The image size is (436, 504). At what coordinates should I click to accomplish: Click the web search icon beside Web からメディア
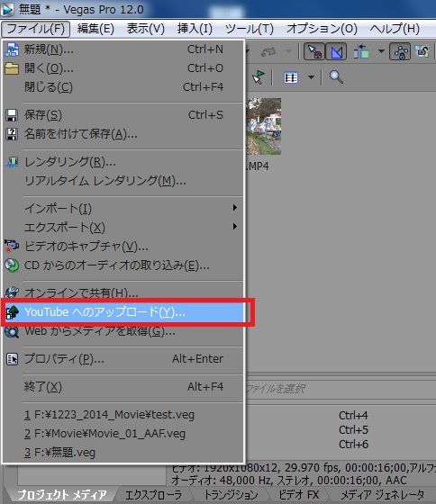point(12,331)
